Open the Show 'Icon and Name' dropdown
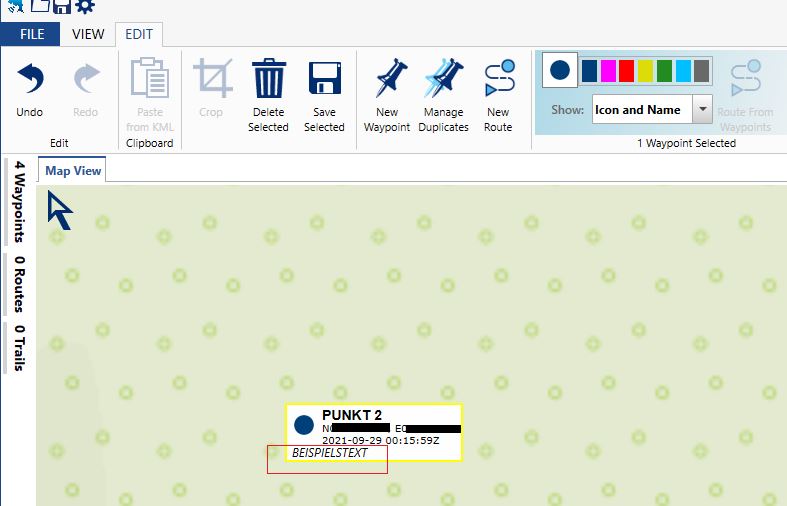787x506 pixels. tap(702, 110)
